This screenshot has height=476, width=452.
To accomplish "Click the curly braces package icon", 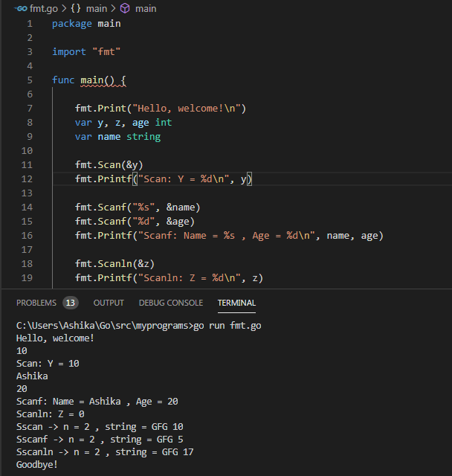I will [76, 8].
